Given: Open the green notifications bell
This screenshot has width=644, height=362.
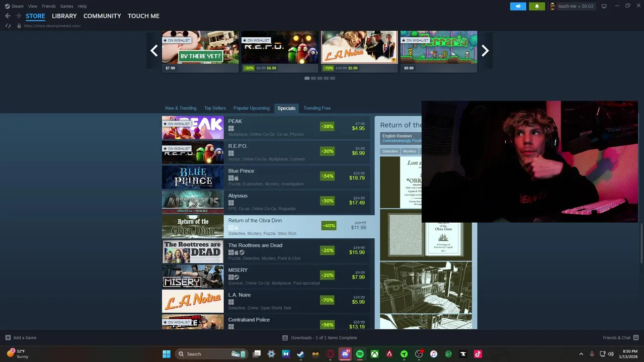Looking at the screenshot, I should coord(537,6).
